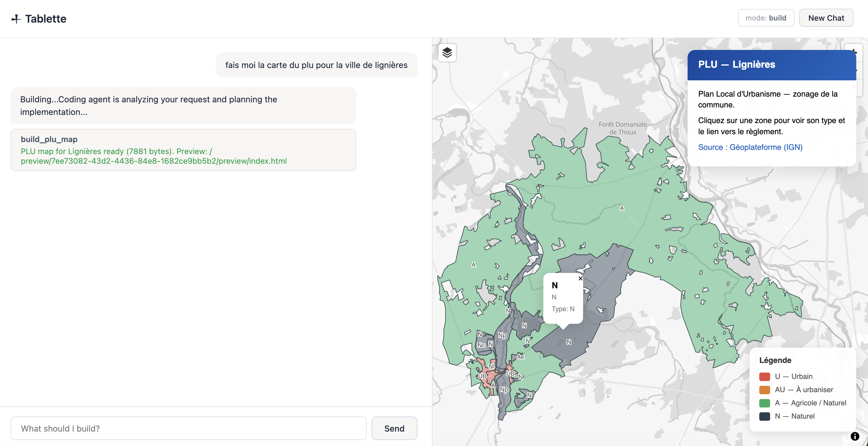Close the N zone popup
Image resolution: width=868 pixels, height=446 pixels.
pyautogui.click(x=580, y=278)
